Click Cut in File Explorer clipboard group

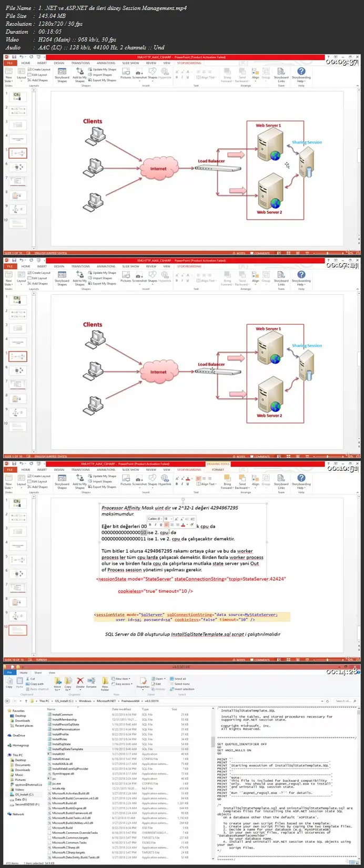pos(30,679)
